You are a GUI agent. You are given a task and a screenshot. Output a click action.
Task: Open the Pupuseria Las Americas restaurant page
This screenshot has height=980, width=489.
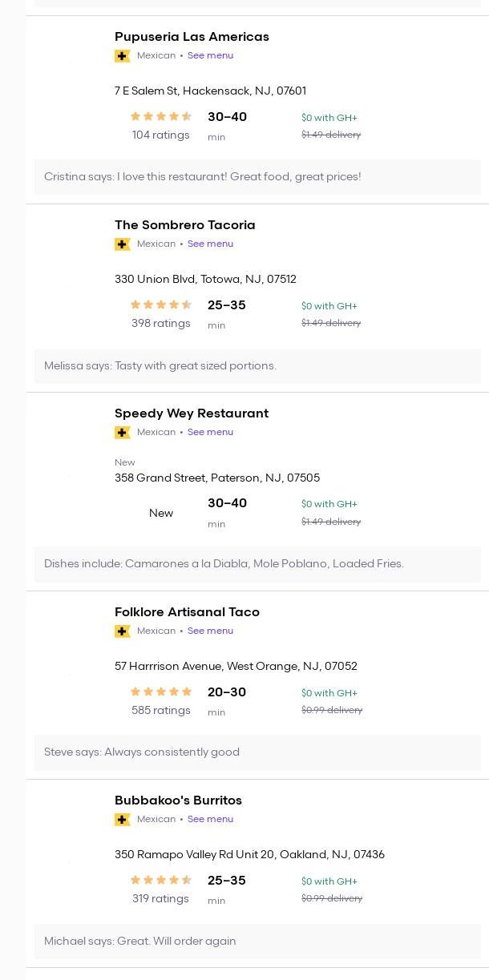(x=192, y=37)
